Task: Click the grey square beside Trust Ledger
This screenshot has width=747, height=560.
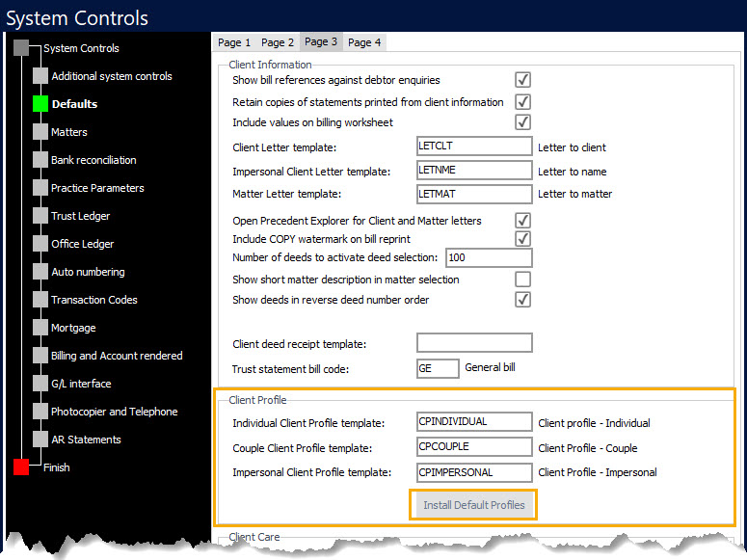Action: [40, 216]
